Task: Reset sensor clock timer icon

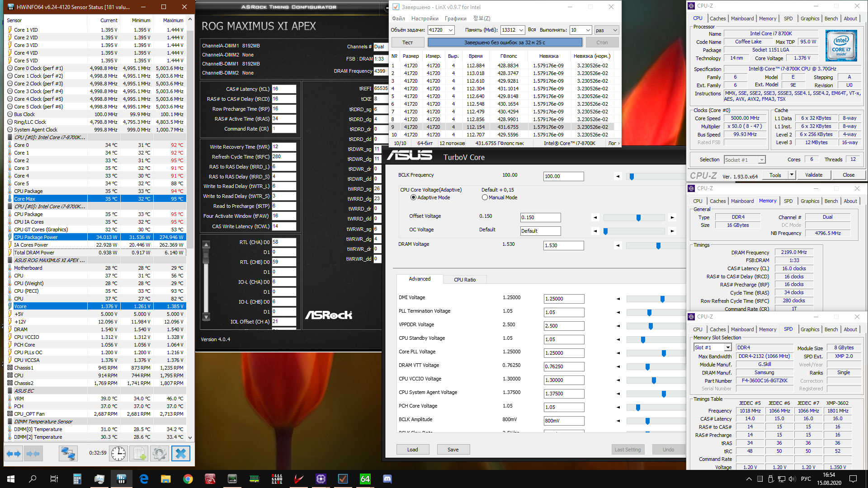Action: [x=118, y=453]
